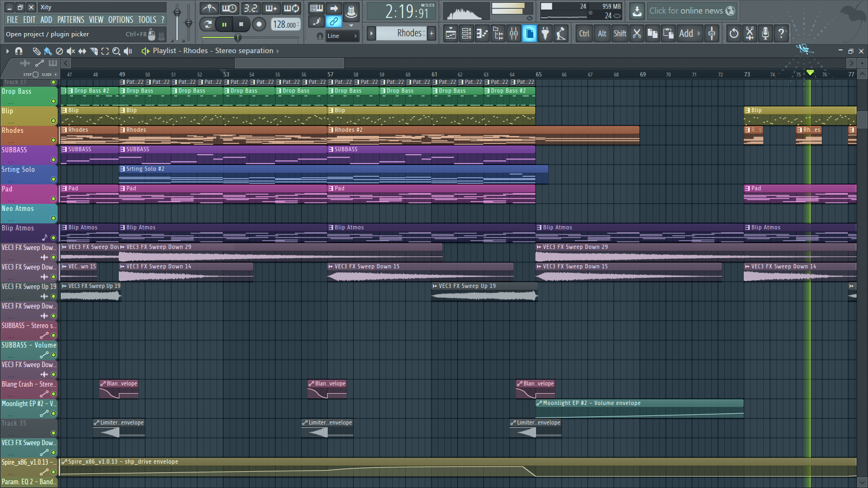Open the EDIT menu
The width and height of the screenshot is (868, 488).
tap(29, 20)
